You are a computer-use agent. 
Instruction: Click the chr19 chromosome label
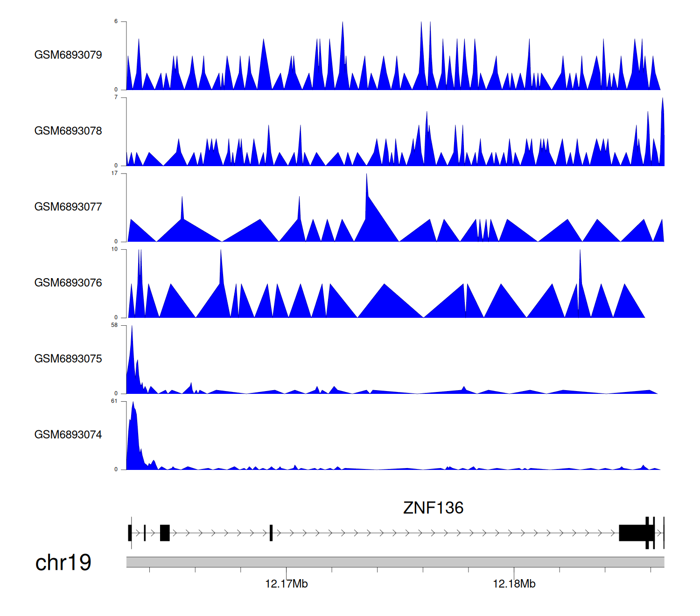click(x=63, y=563)
